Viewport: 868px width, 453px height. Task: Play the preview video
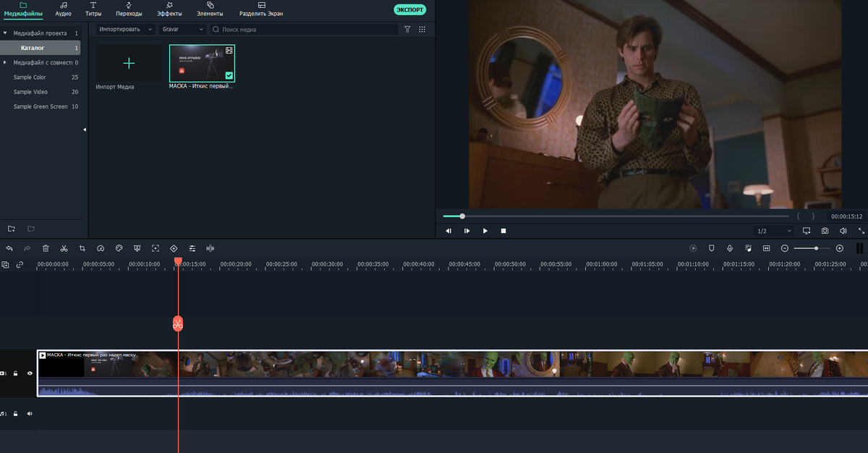point(485,231)
